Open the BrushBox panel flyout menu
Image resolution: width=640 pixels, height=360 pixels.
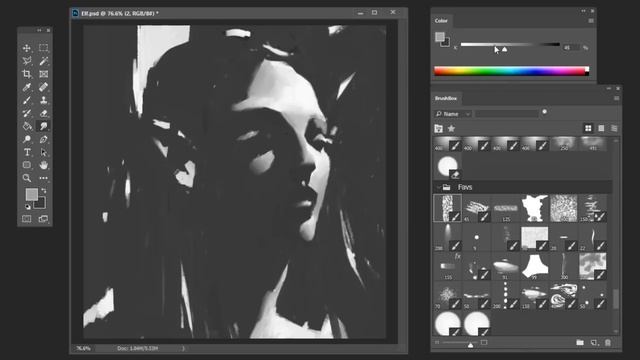click(616, 98)
